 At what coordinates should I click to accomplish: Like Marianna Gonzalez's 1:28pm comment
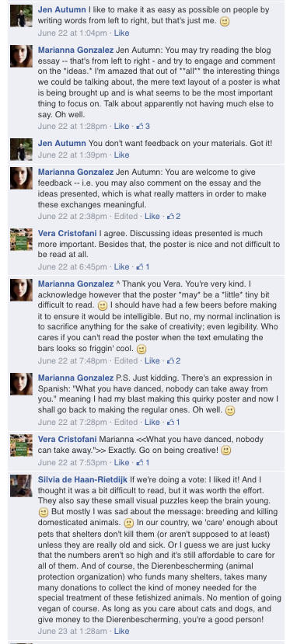tap(121, 126)
